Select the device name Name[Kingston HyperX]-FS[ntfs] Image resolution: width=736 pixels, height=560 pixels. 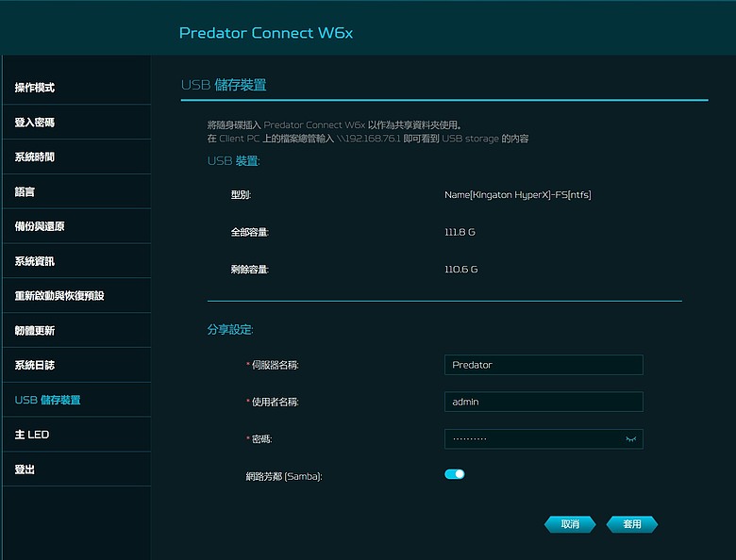[518, 194]
